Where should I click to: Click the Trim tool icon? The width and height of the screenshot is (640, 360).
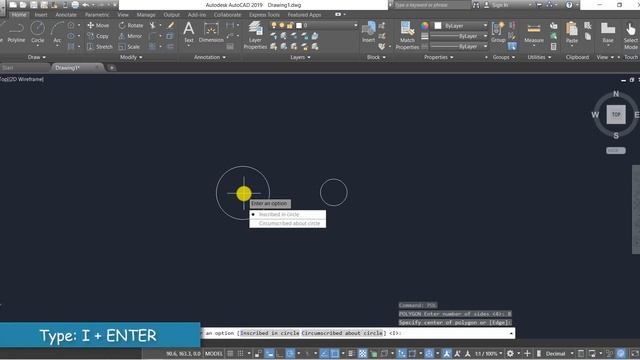pyautogui.click(x=153, y=25)
